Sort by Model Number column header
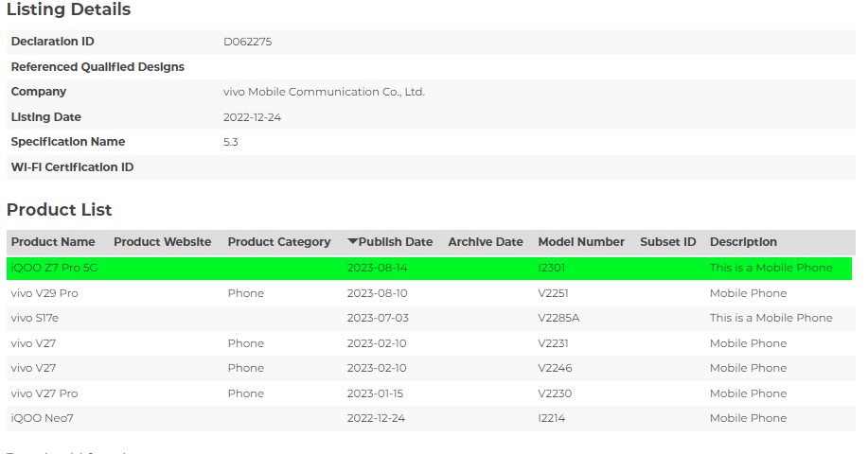 [x=581, y=242]
